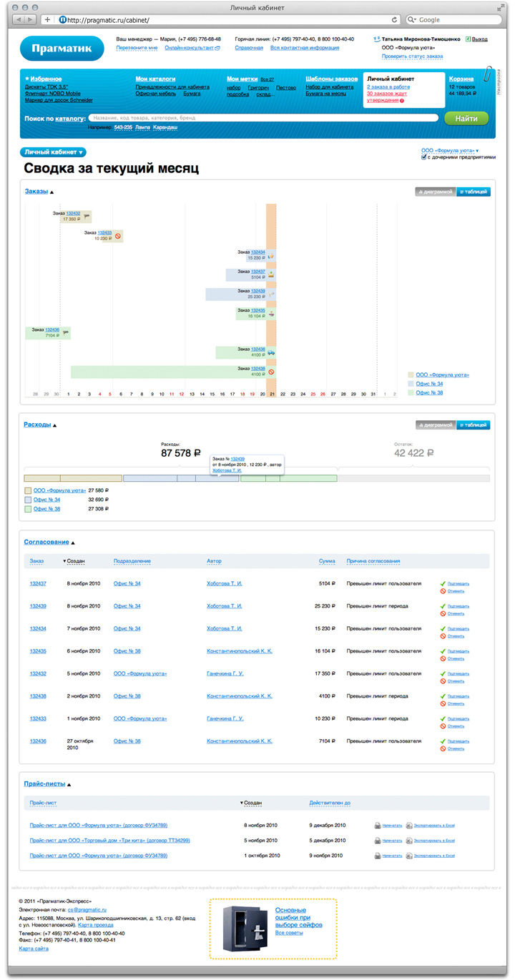Click the browser reload icon in address bar

(x=395, y=19)
